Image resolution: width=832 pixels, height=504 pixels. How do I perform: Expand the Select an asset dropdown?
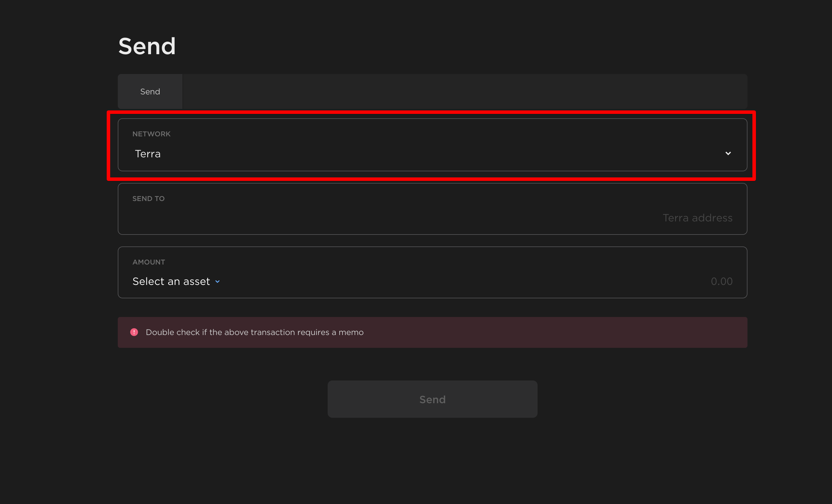(171, 281)
